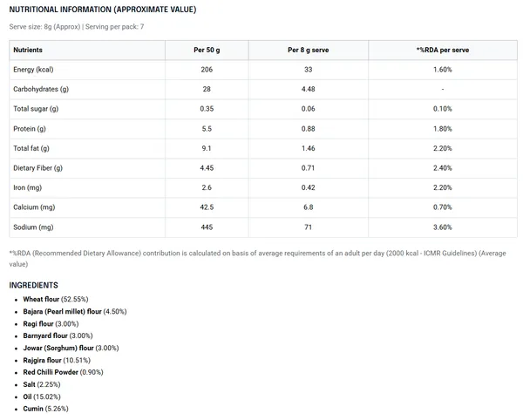Select the Iron per serve value 0.42
Image resolution: width=523 pixels, height=420 pixels.
(x=309, y=187)
